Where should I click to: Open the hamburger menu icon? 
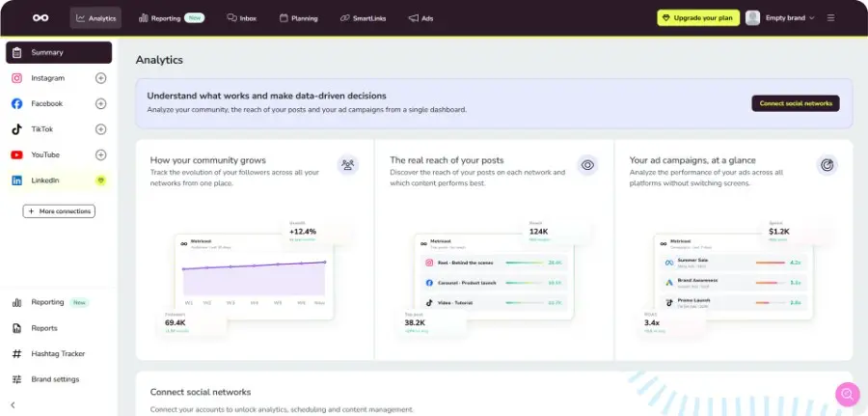coord(830,17)
